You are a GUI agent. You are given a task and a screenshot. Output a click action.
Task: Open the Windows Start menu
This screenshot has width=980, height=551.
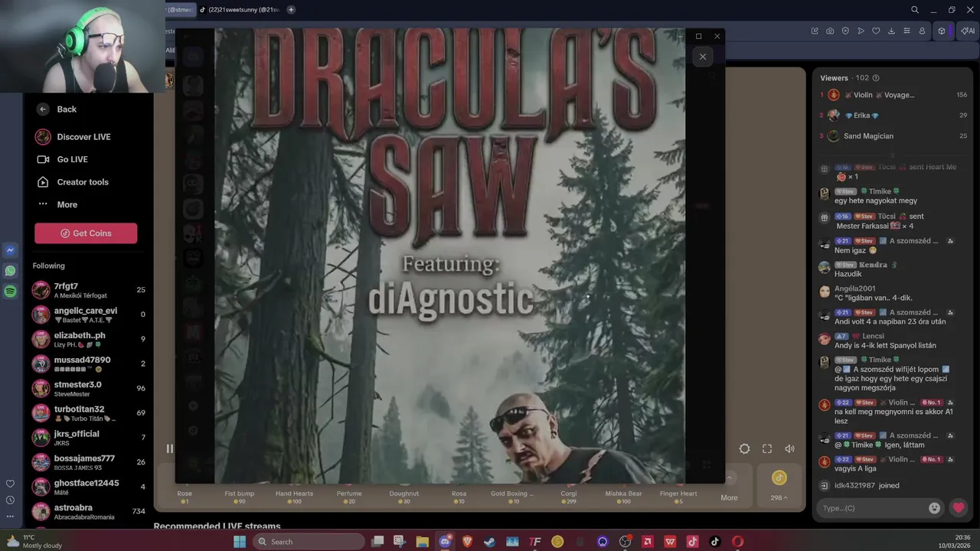click(240, 542)
